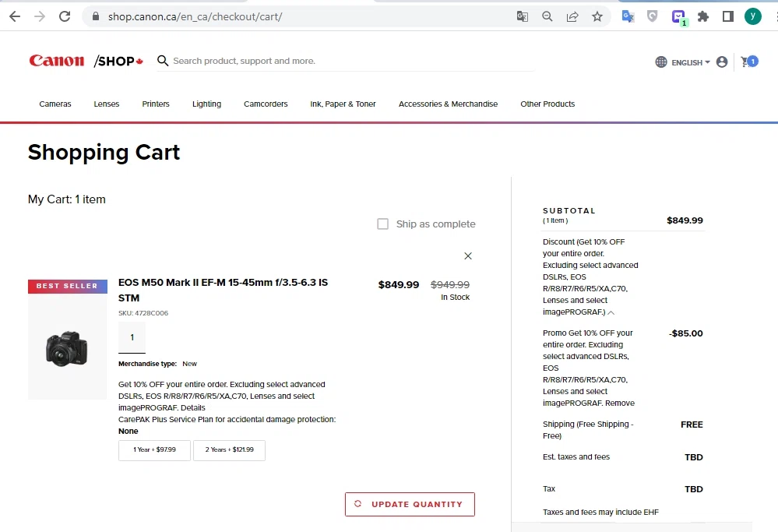Open Ink, Paper & Toner menu
Image resolution: width=778 pixels, height=532 pixels.
(x=343, y=104)
